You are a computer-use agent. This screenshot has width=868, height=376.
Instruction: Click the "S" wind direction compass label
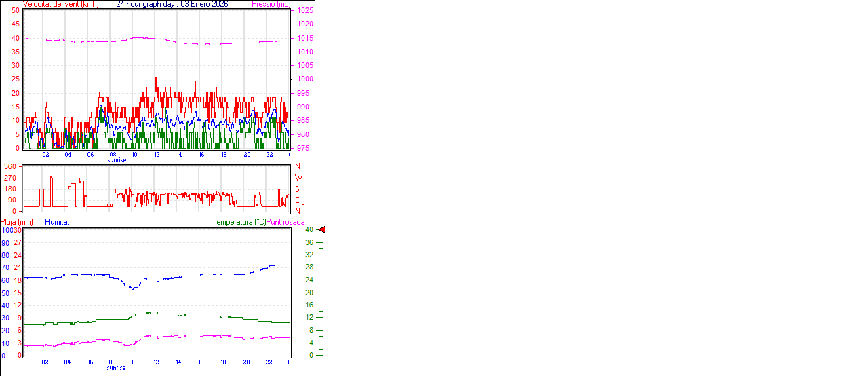click(x=297, y=189)
